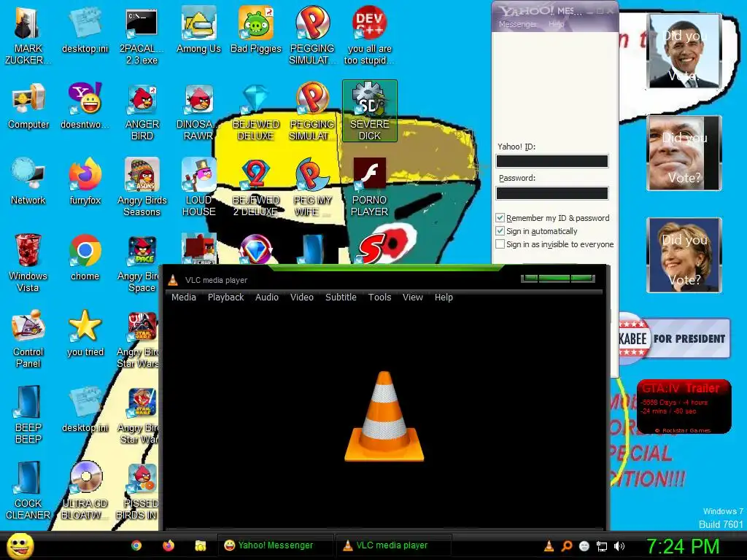Open the DINOSA RAWR desktop icon

(x=198, y=112)
